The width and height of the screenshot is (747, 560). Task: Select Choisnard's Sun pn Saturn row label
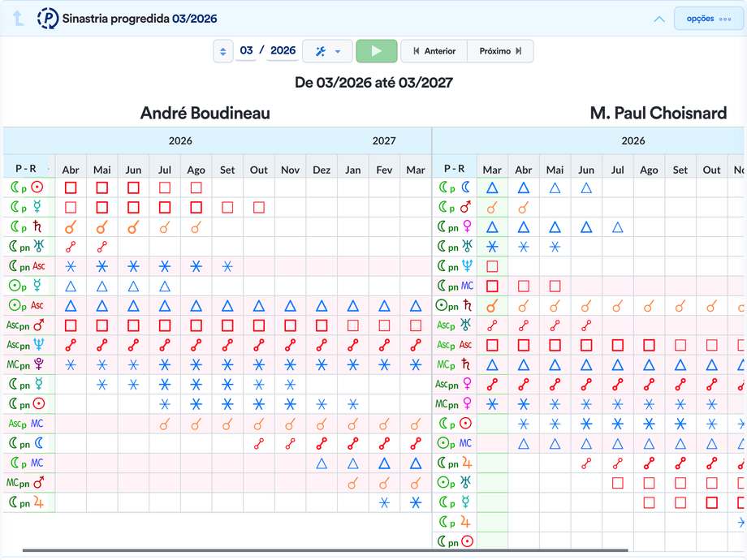[454, 305]
